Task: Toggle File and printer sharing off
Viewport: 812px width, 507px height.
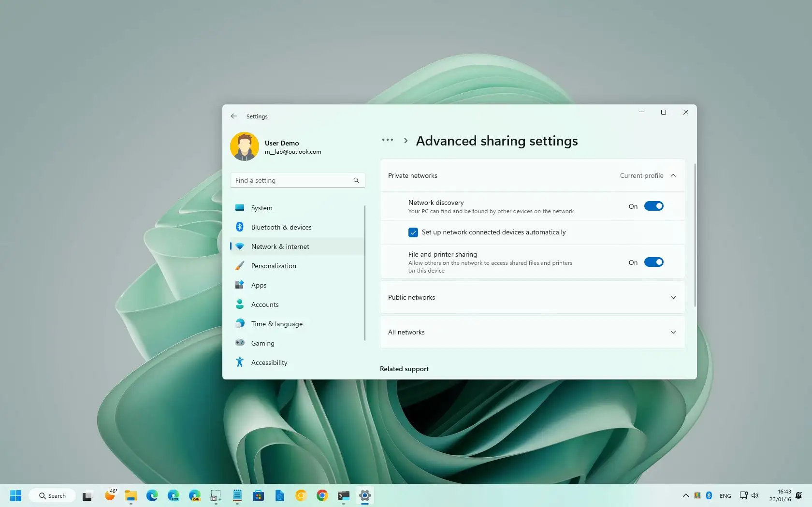Action: 653,262
